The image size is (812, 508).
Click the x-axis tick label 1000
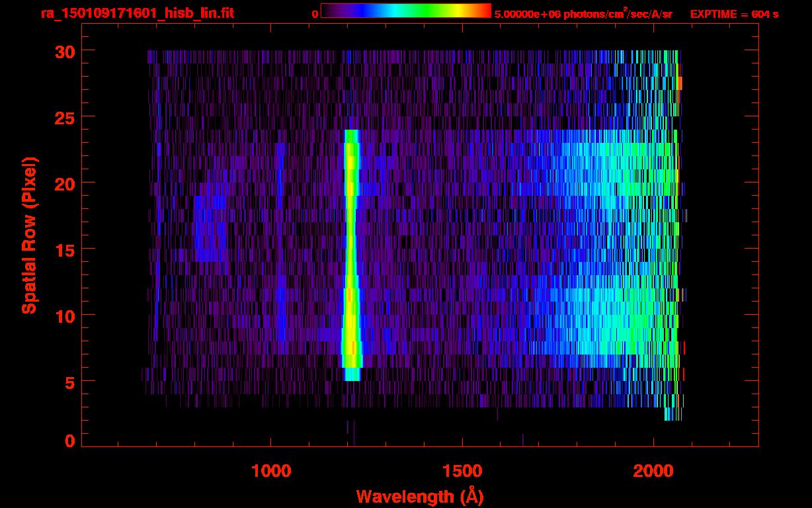coord(271,471)
